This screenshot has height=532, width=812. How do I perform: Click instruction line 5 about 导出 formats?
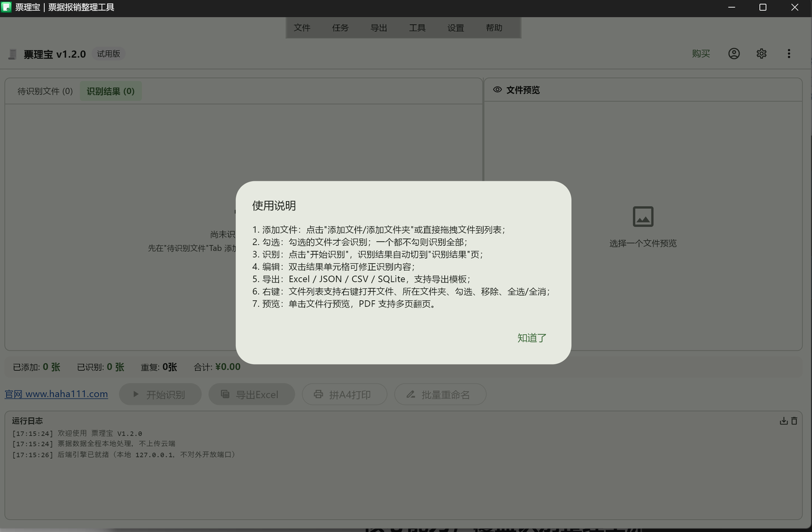[x=361, y=279]
